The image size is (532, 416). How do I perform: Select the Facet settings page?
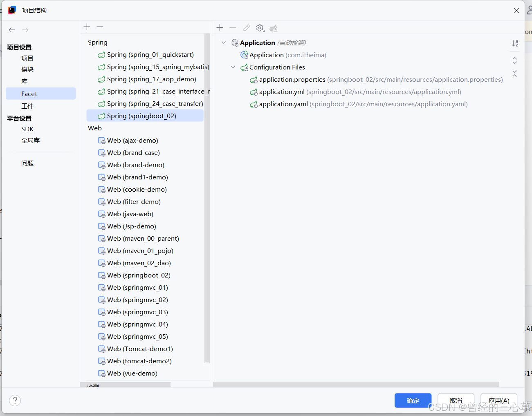click(x=41, y=94)
